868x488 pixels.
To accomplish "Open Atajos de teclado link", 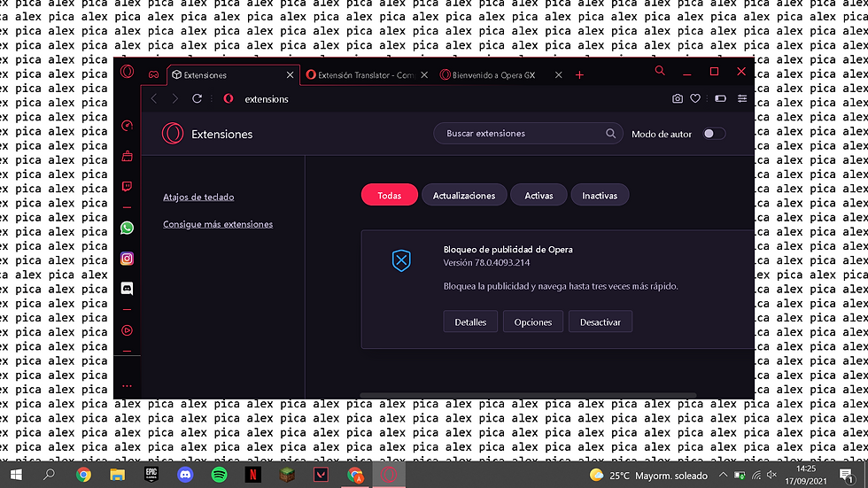I will pyautogui.click(x=198, y=197).
